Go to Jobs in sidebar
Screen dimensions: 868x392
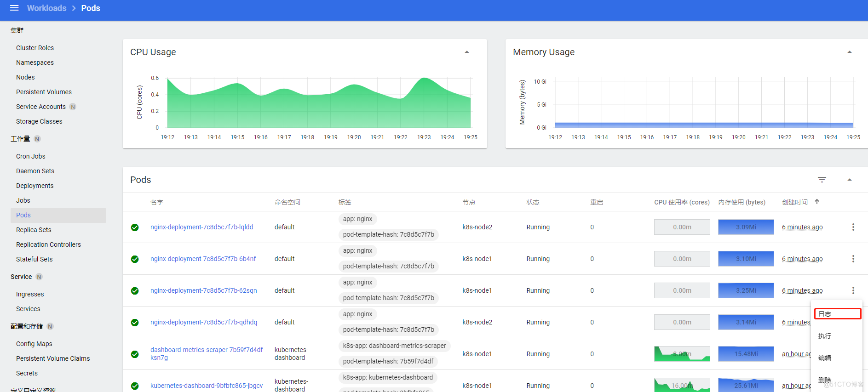click(23, 200)
